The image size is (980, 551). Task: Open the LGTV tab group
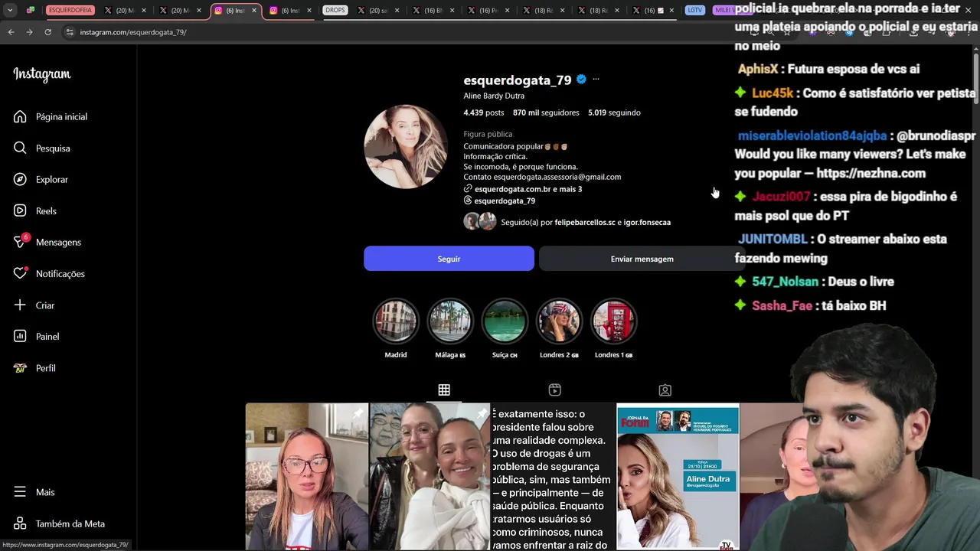(x=695, y=10)
